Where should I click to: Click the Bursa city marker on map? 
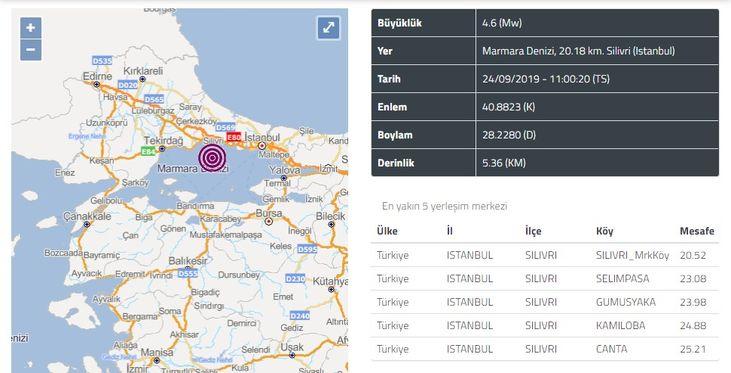click(x=269, y=221)
